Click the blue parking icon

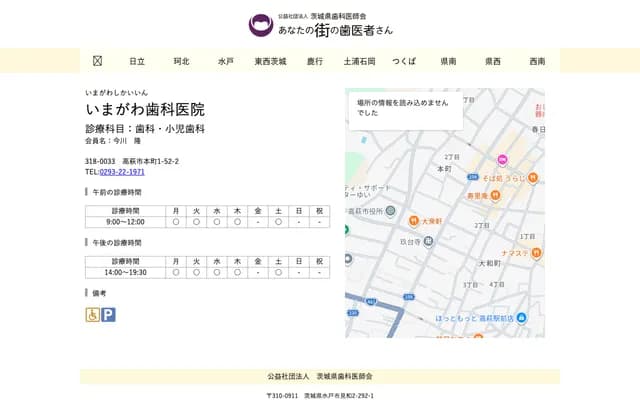pyautogui.click(x=108, y=314)
